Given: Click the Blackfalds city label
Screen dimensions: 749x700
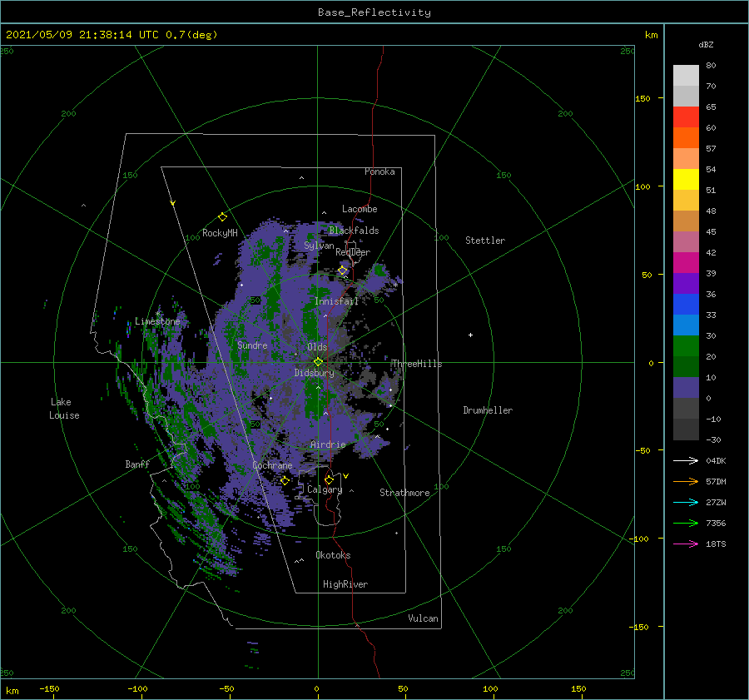Looking at the screenshot, I should pyautogui.click(x=354, y=231).
